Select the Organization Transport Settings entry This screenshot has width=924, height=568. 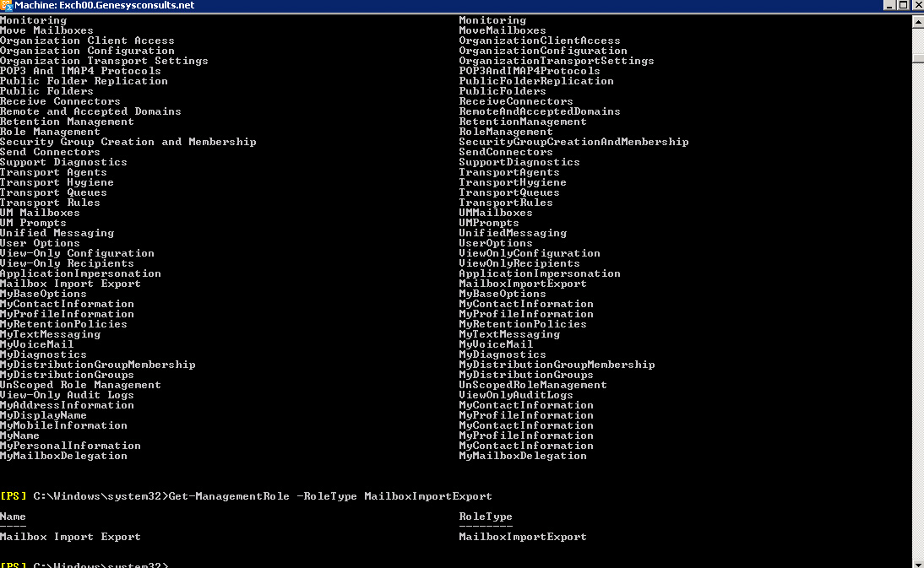104,61
